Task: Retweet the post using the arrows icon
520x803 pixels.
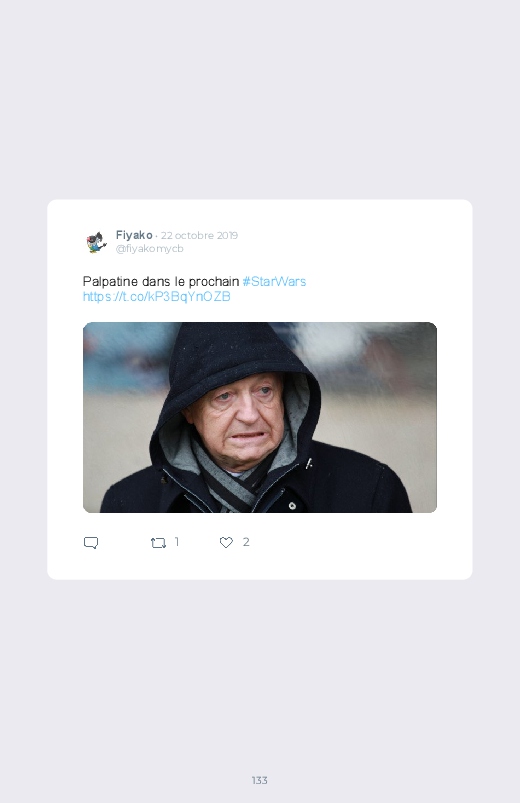Action: [158, 543]
